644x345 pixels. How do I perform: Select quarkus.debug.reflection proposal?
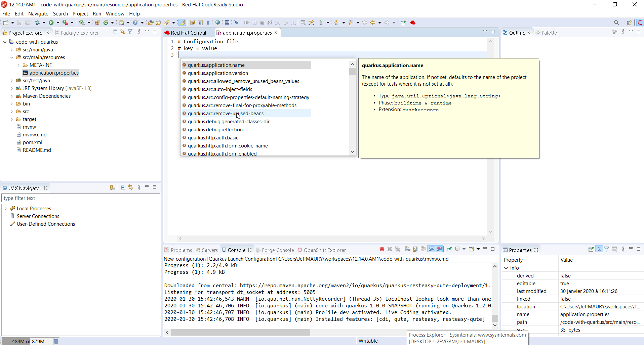246,130
